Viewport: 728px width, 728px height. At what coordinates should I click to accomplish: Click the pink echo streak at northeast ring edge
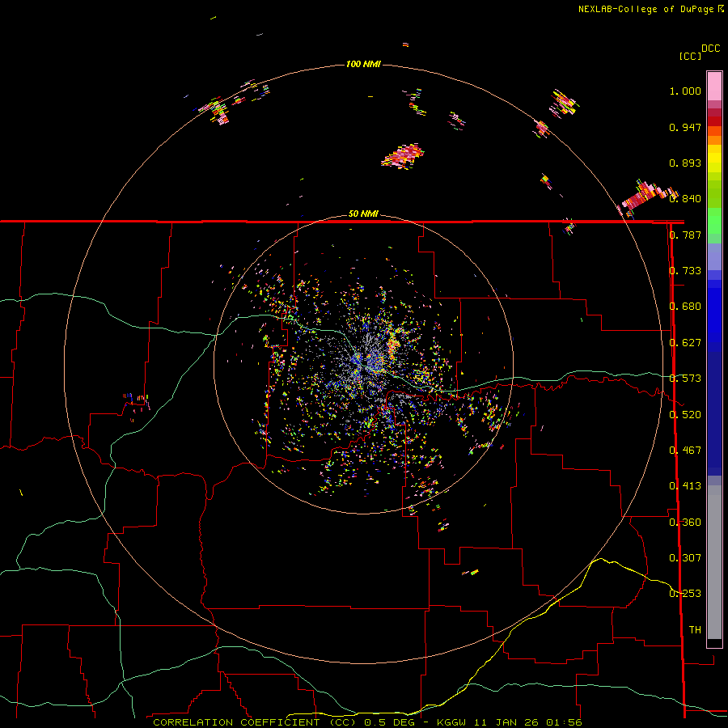click(x=648, y=197)
